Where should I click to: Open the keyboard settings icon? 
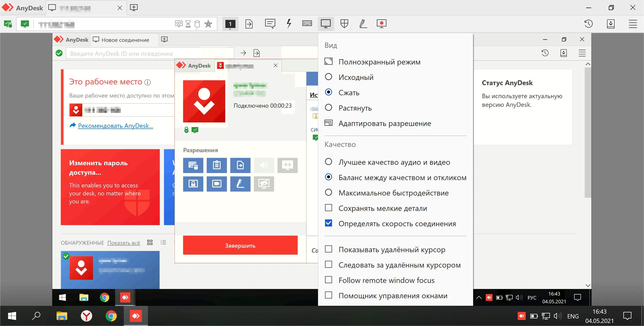click(307, 24)
